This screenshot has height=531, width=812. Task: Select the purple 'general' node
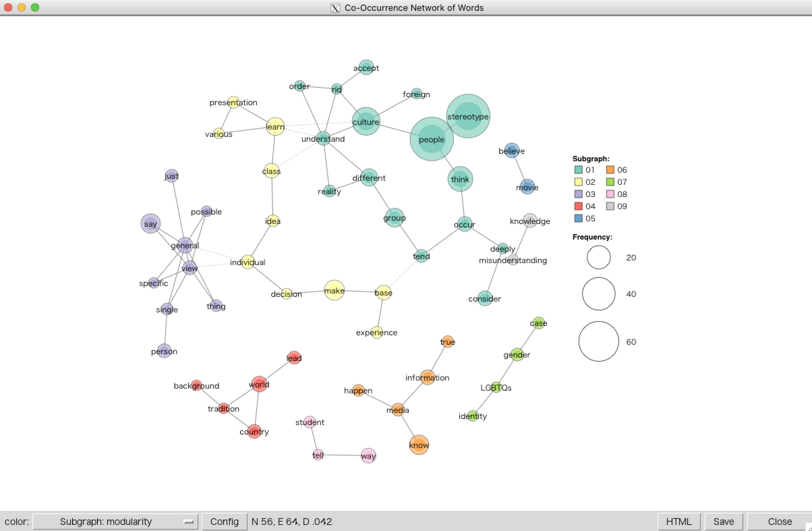pos(185,245)
